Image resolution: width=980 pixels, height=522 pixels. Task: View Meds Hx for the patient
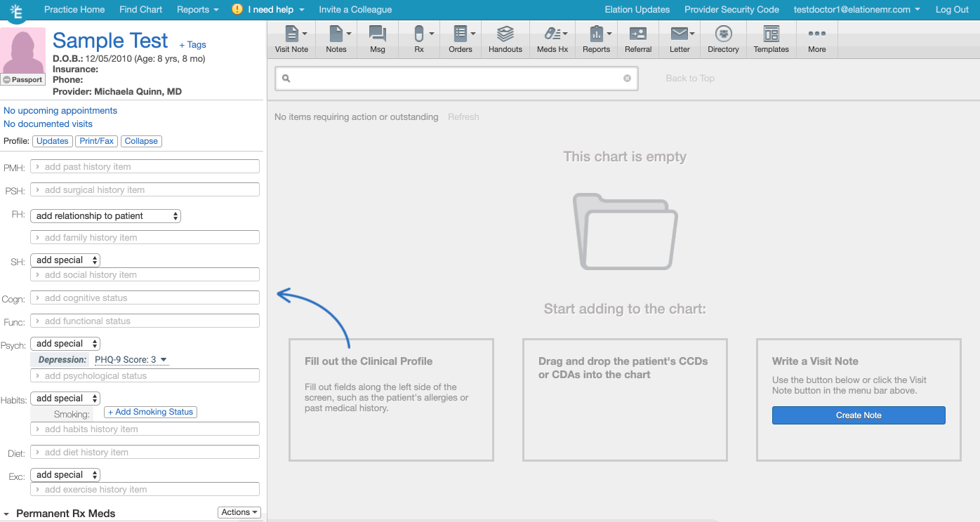click(552, 39)
